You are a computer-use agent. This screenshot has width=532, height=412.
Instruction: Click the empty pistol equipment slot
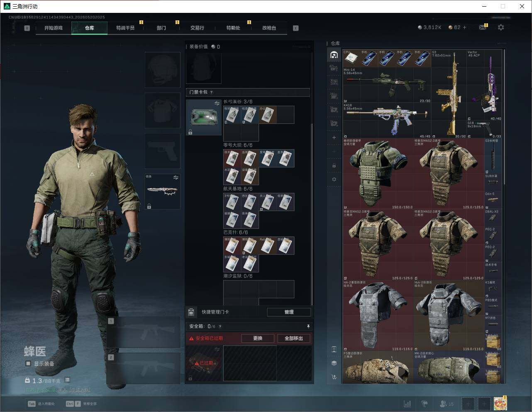tap(163, 151)
